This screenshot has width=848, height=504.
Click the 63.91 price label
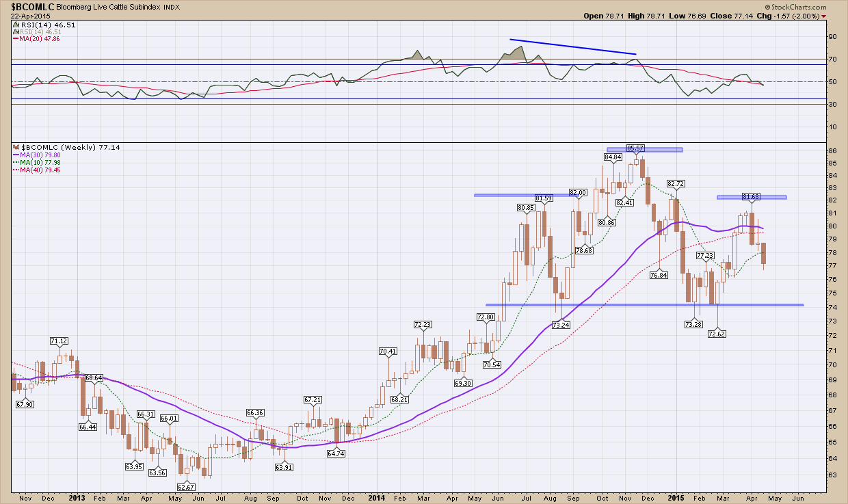pyautogui.click(x=284, y=467)
